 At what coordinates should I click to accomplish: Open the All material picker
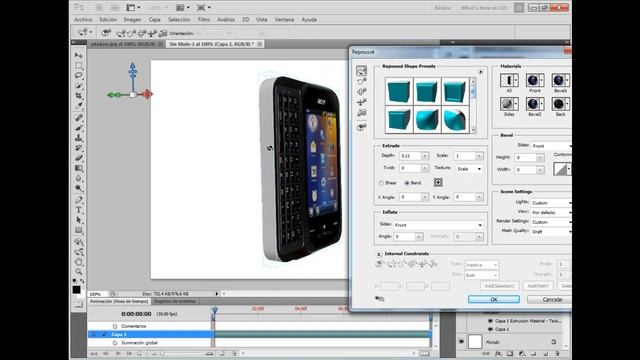[x=509, y=80]
